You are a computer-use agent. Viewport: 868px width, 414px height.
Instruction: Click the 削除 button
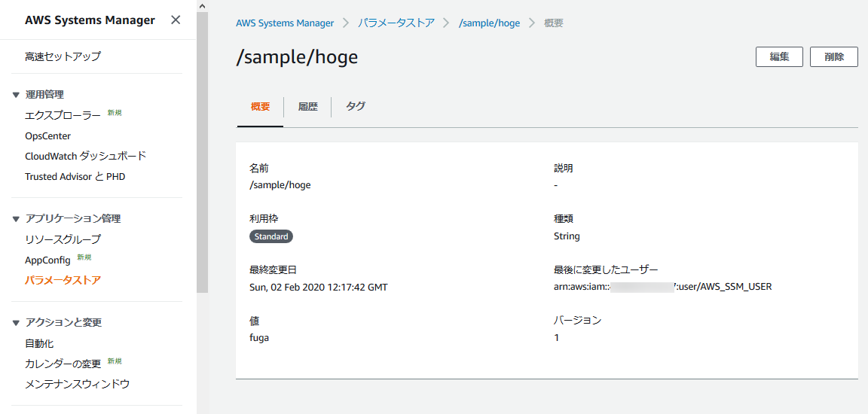tap(834, 57)
